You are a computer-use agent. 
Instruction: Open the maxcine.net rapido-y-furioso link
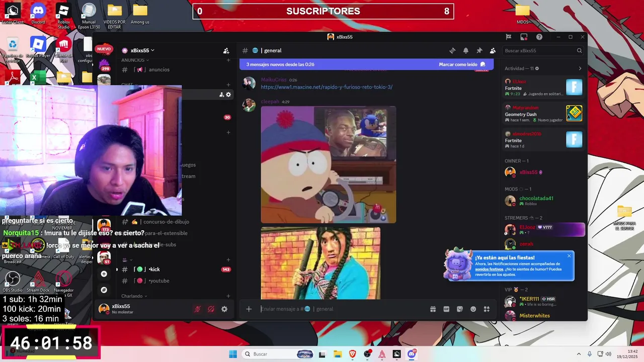327,87
